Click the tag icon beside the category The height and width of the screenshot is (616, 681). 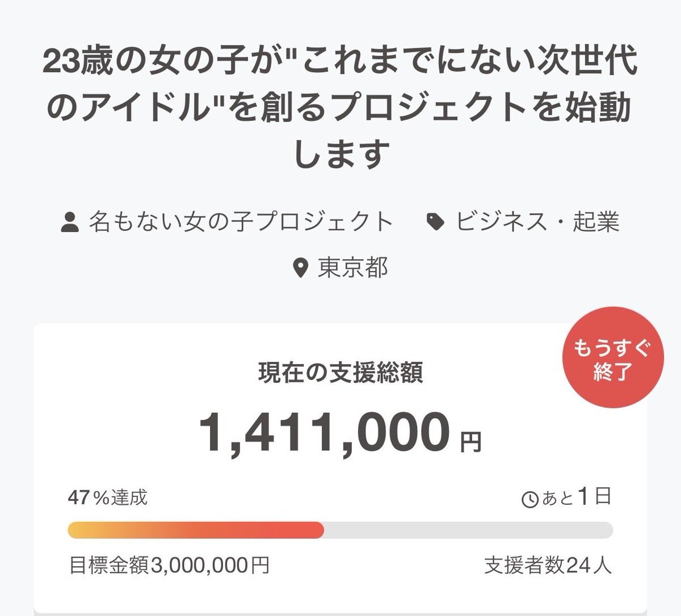click(x=435, y=222)
